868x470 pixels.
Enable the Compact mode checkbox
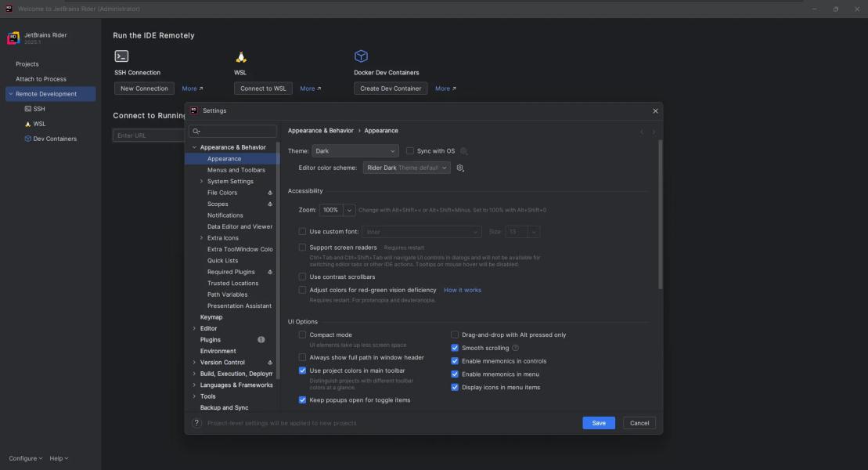point(303,335)
